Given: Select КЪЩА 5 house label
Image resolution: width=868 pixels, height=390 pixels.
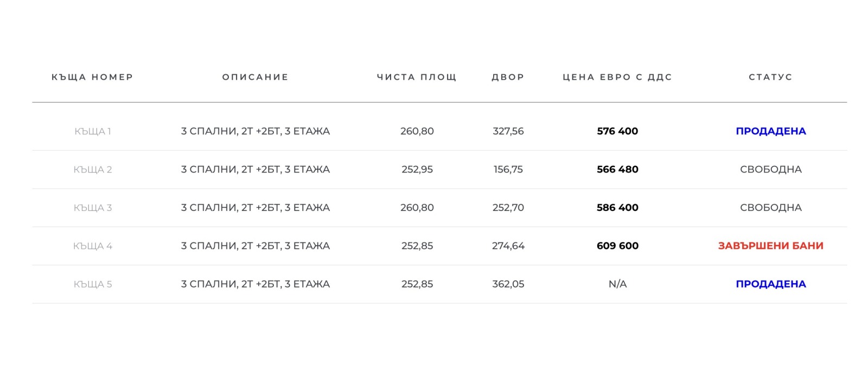Looking at the screenshot, I should pos(93,284).
